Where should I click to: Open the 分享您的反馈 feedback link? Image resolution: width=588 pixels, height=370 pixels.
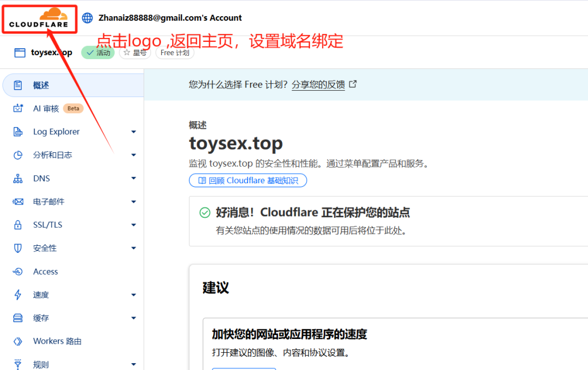[x=318, y=84]
